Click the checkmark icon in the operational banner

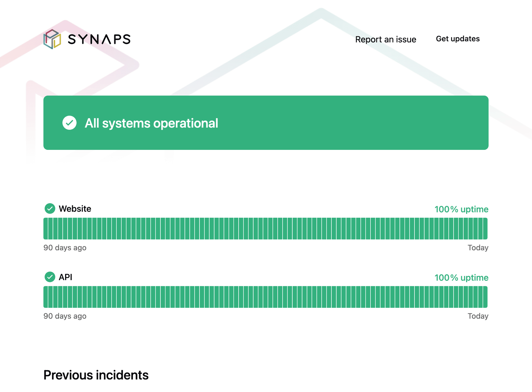(x=69, y=123)
